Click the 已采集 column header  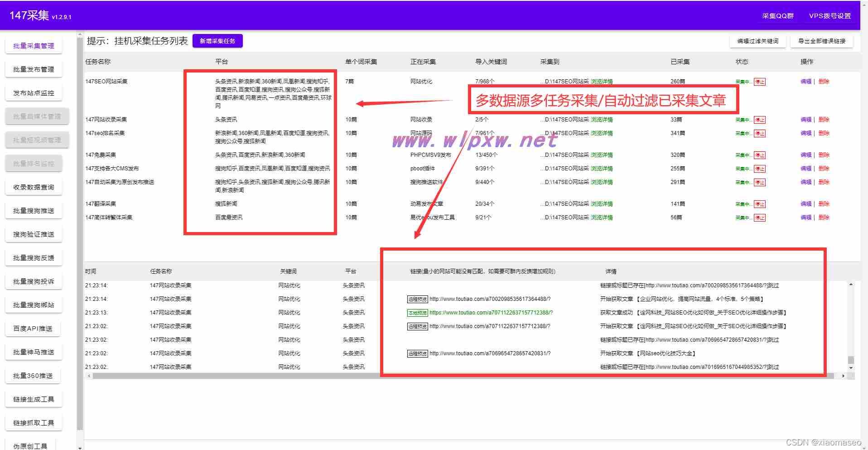coord(680,62)
